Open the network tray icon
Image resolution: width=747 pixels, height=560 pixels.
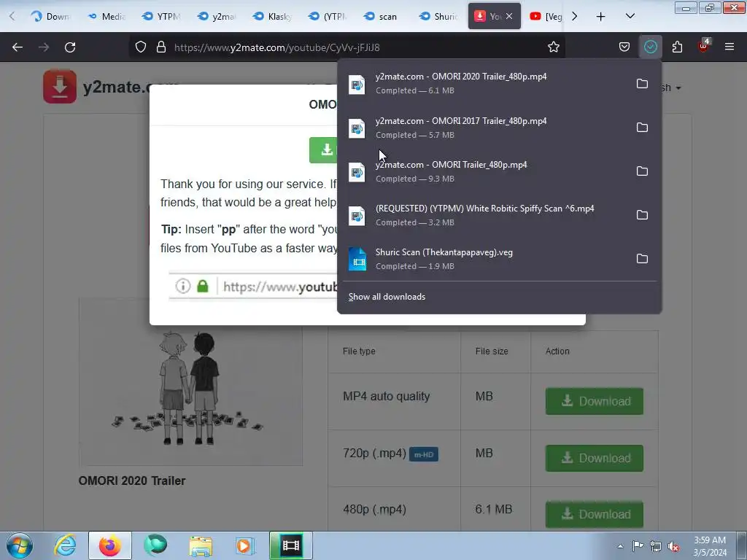pos(656,546)
